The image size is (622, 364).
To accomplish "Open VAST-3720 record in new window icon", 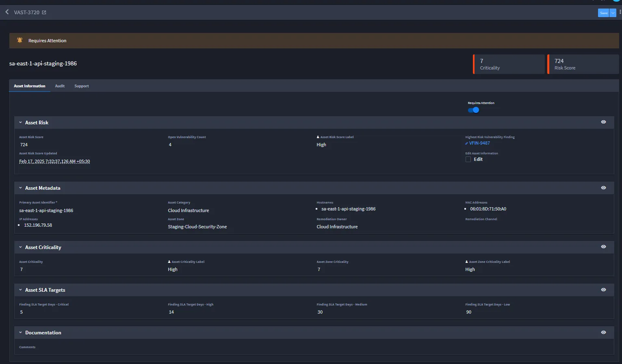I will click(x=44, y=13).
